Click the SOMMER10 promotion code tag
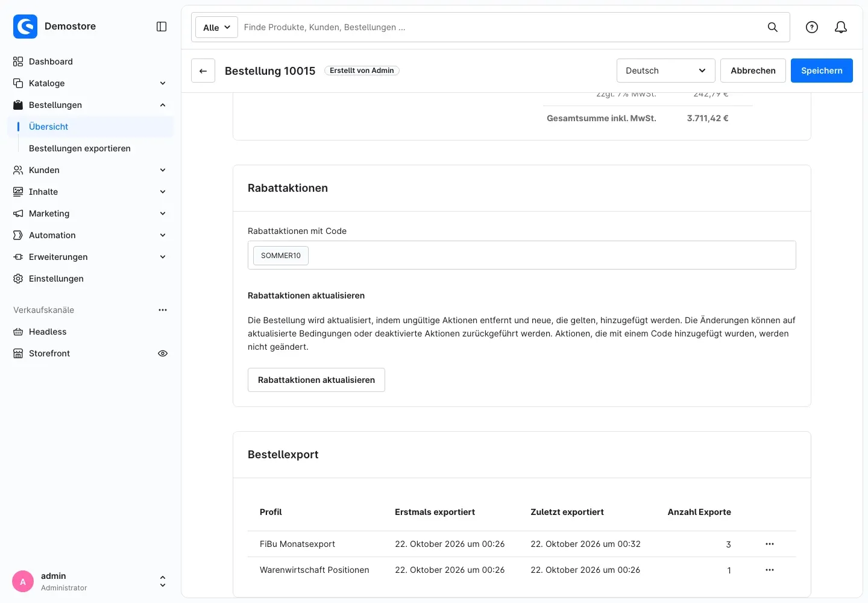868x603 pixels. point(281,256)
